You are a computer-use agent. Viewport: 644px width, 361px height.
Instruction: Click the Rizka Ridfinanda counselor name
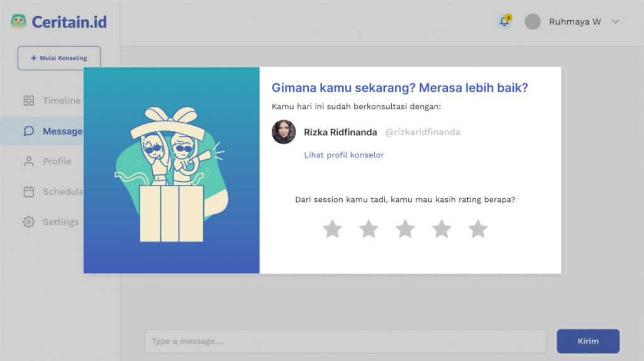pyautogui.click(x=340, y=132)
